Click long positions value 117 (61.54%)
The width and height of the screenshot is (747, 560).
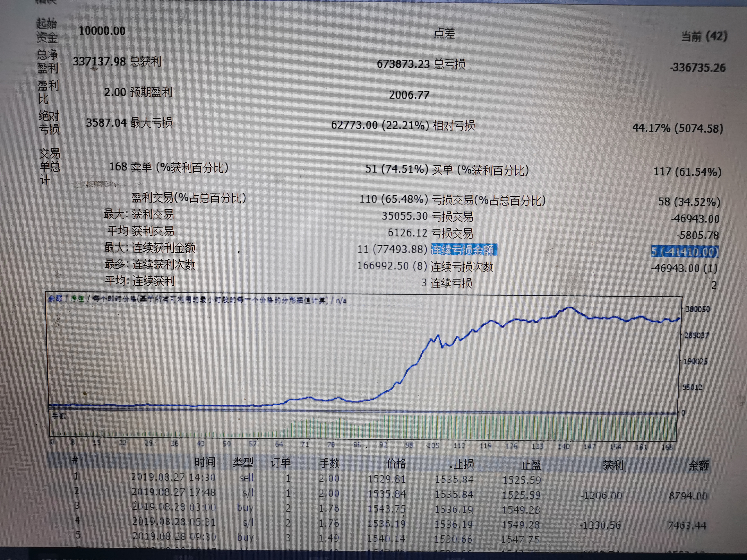point(687,172)
